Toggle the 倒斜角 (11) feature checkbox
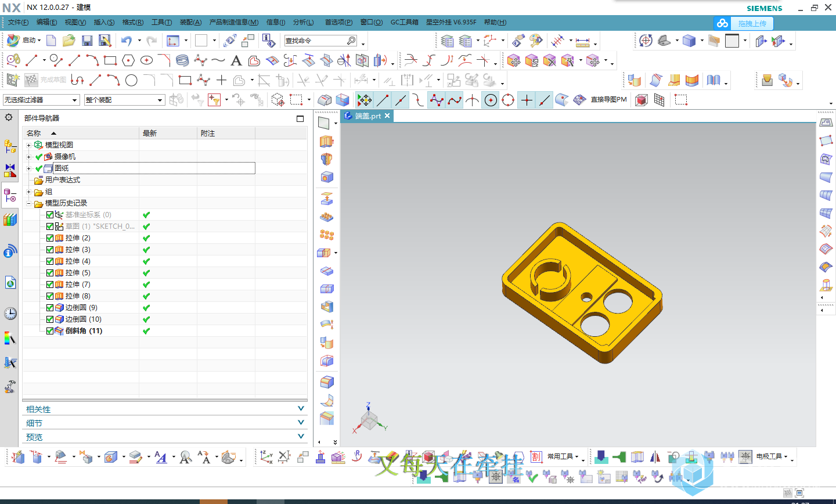 pos(50,331)
